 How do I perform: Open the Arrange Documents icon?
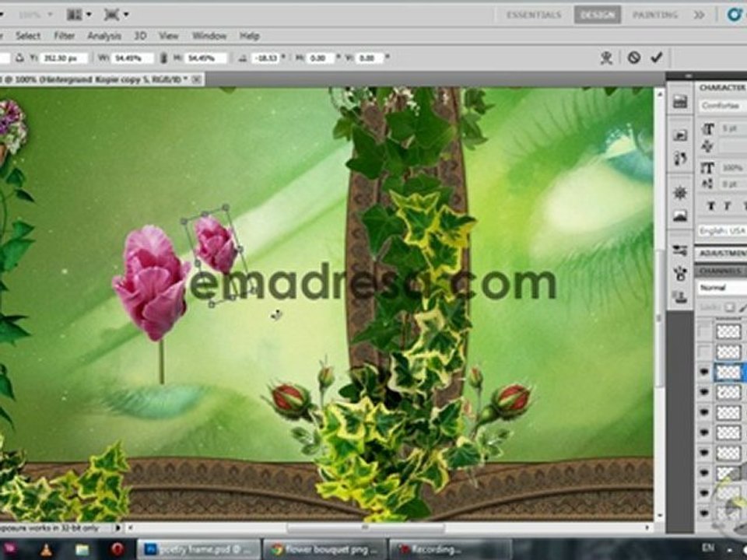[x=74, y=14]
